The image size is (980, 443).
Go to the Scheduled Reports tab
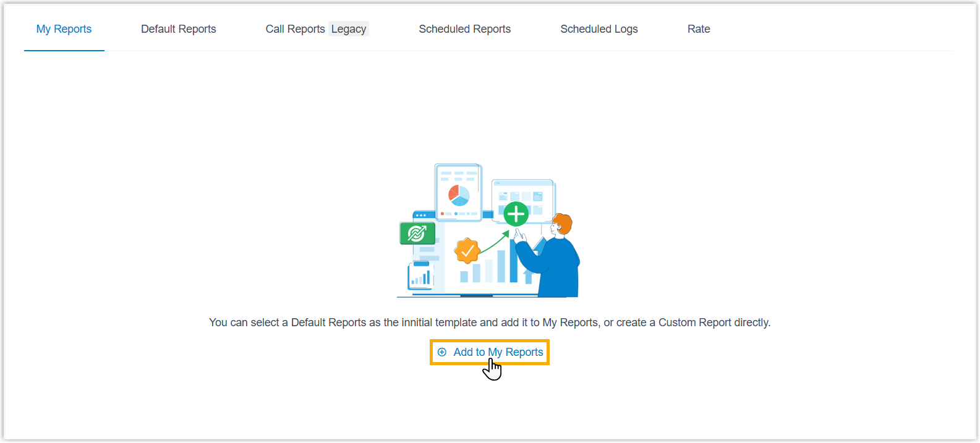464,29
